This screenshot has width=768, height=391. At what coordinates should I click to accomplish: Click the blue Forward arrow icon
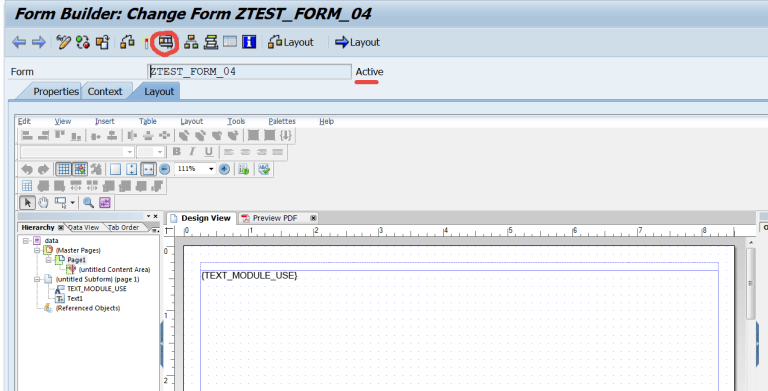click(38, 42)
